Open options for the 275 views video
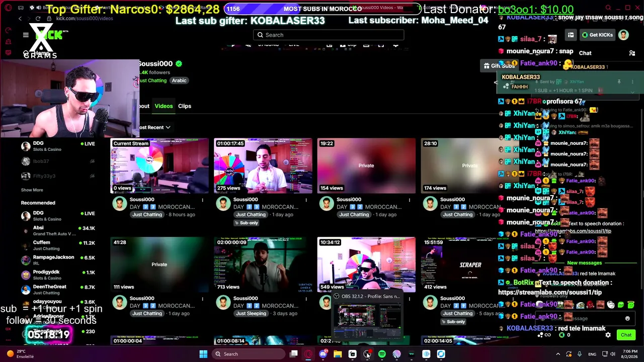The image size is (644, 362). click(306, 200)
